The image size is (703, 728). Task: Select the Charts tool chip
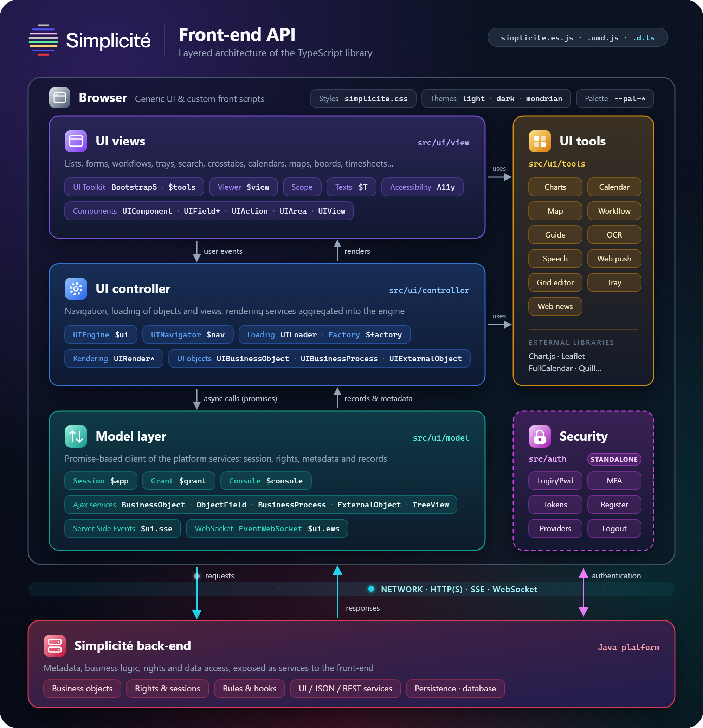[x=555, y=187]
